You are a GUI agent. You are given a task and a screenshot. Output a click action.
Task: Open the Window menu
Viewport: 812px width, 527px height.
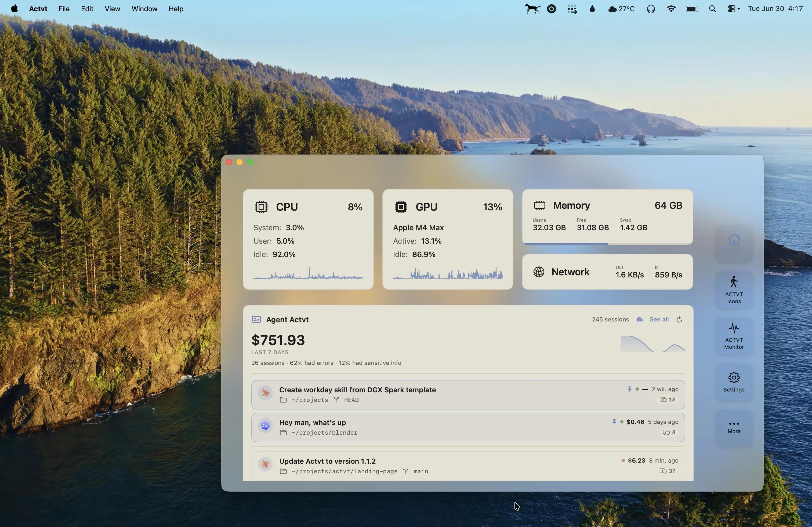coord(144,9)
